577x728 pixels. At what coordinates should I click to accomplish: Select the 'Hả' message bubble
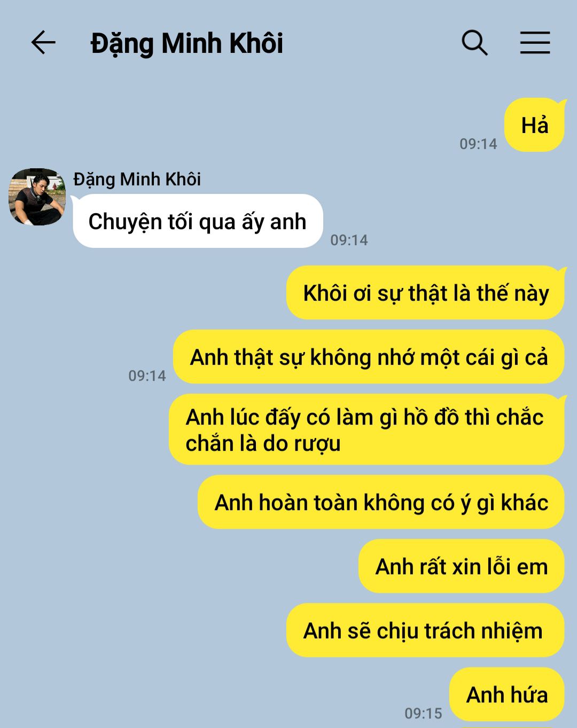(x=534, y=125)
